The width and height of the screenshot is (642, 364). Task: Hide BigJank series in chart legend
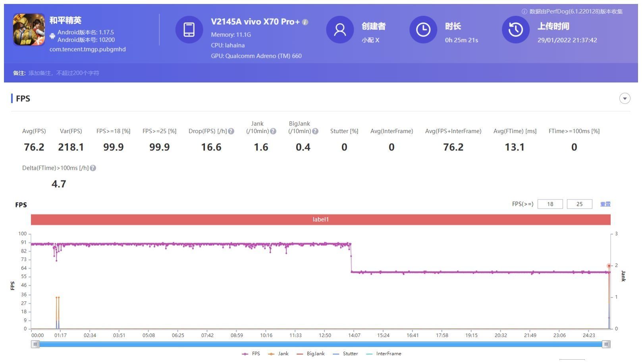click(x=310, y=354)
